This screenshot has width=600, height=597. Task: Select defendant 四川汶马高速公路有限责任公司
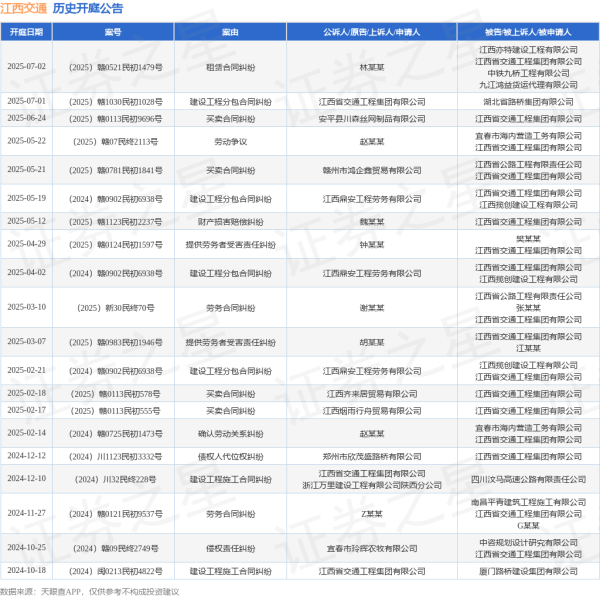click(528, 480)
